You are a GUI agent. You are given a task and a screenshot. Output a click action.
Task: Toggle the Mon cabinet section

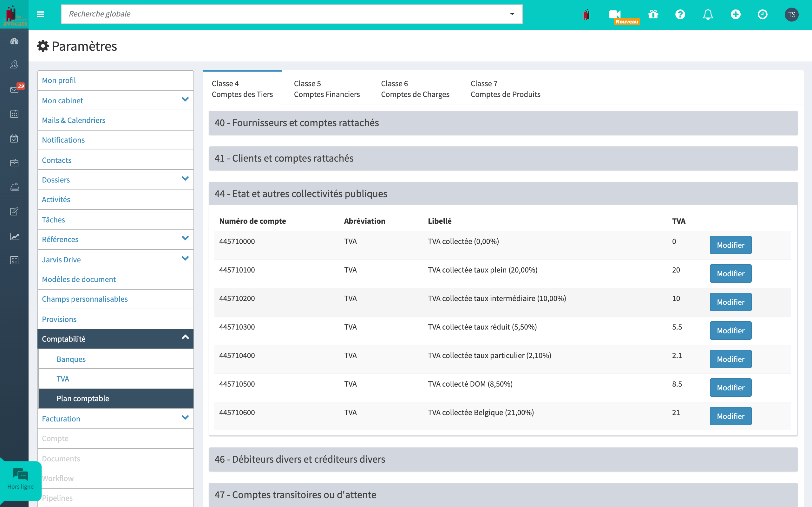click(x=185, y=100)
